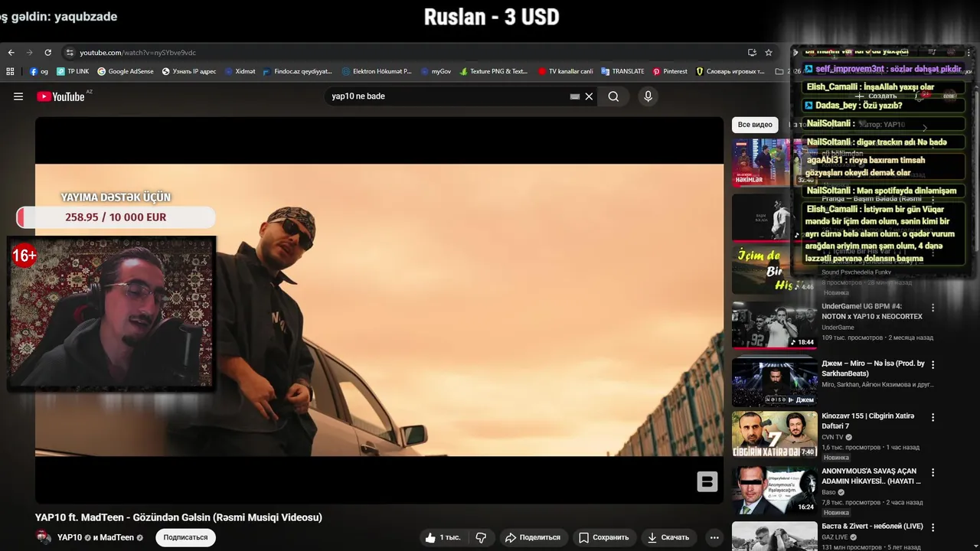Toggle subtitles icon in the player
The image size is (980, 551).
(707, 481)
